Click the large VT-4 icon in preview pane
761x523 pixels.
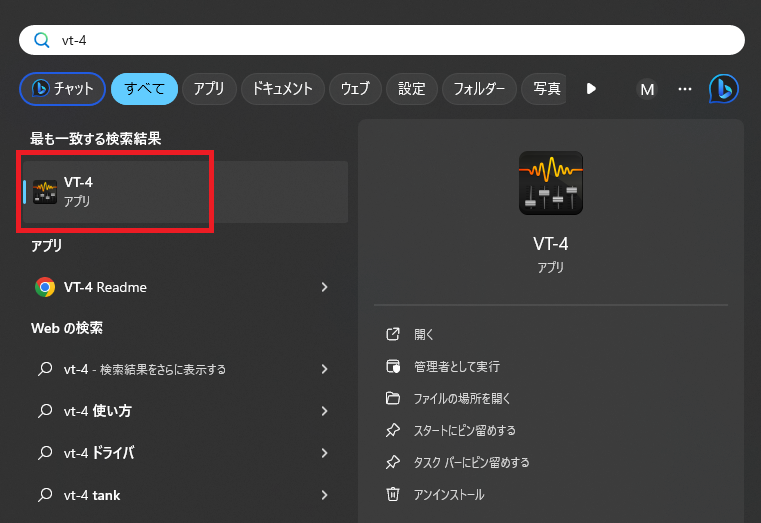click(551, 183)
